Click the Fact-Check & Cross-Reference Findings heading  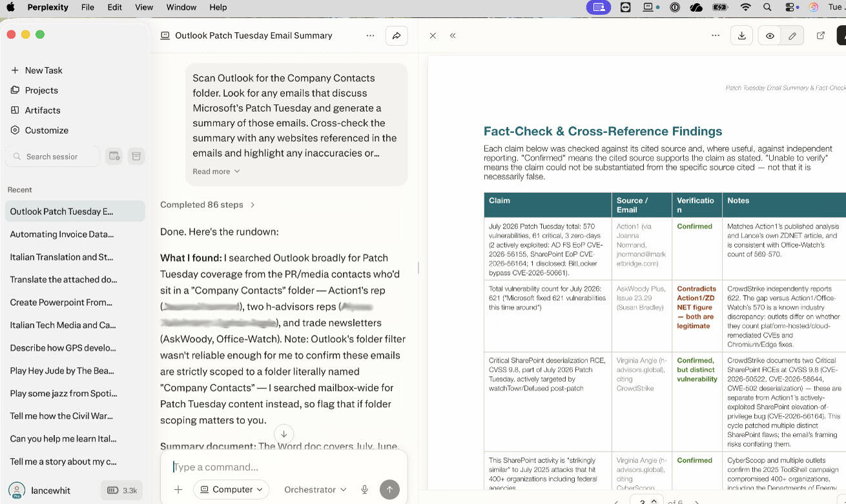tap(603, 131)
